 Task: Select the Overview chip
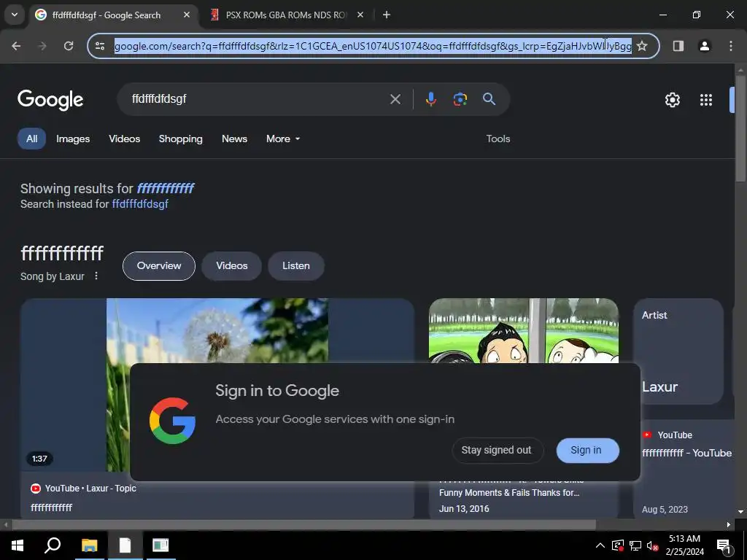[x=158, y=265]
